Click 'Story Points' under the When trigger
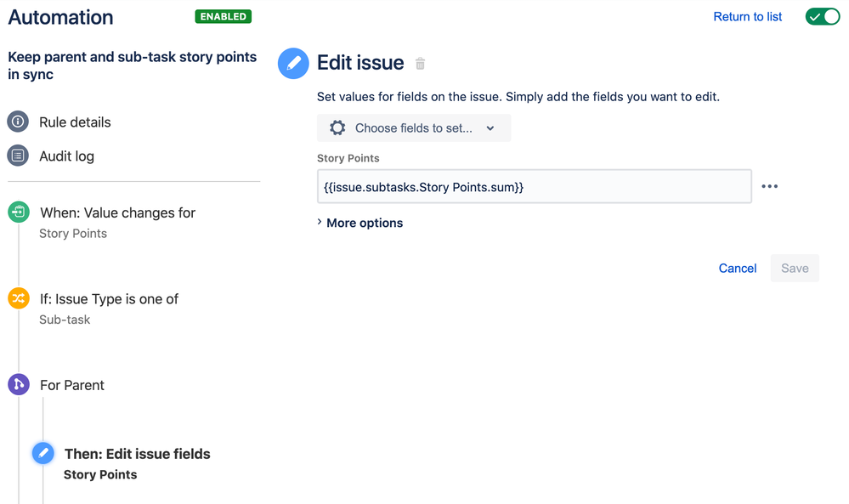The height and width of the screenshot is (504, 849). (x=73, y=234)
